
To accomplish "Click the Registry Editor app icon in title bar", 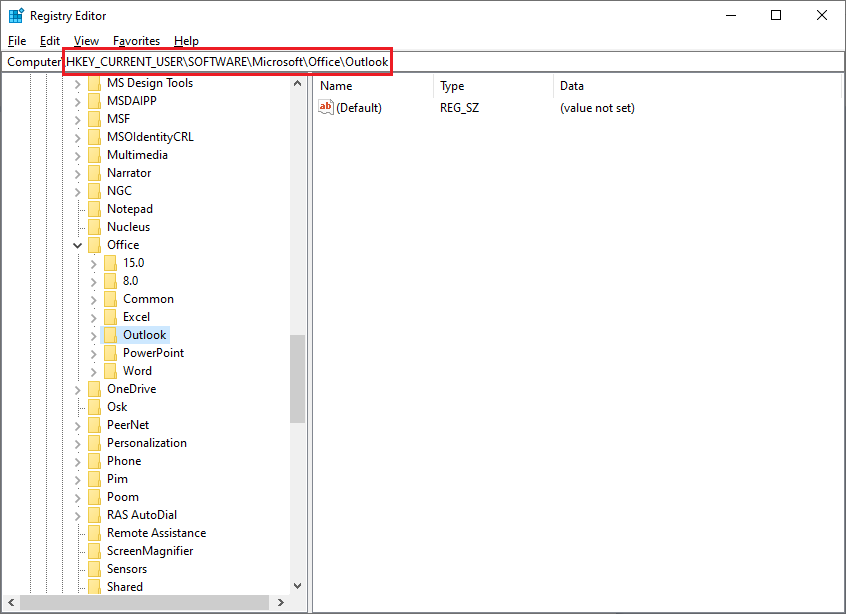I will coord(16,16).
